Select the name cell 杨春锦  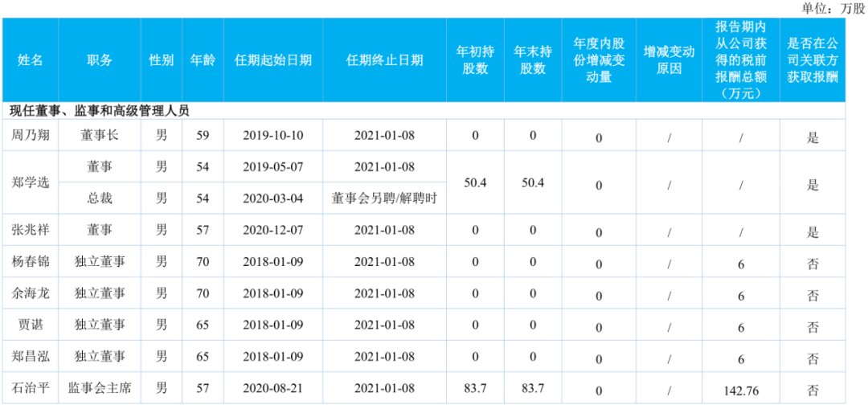[30, 262]
